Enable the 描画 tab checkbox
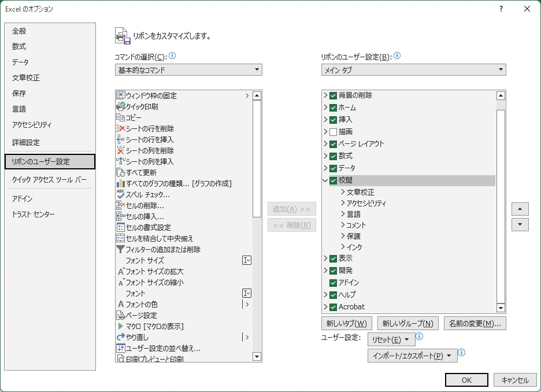This screenshot has width=541, height=392. pyautogui.click(x=333, y=132)
